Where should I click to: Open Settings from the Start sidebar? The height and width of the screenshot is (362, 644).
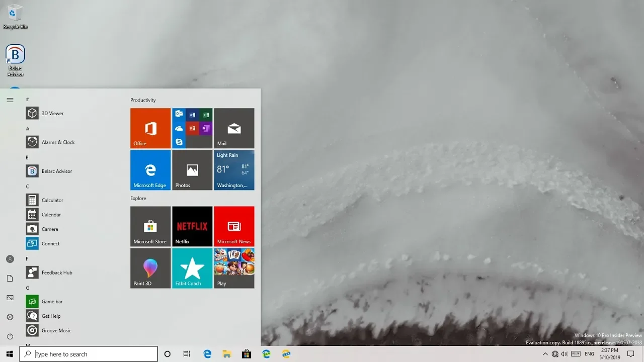tap(10, 317)
